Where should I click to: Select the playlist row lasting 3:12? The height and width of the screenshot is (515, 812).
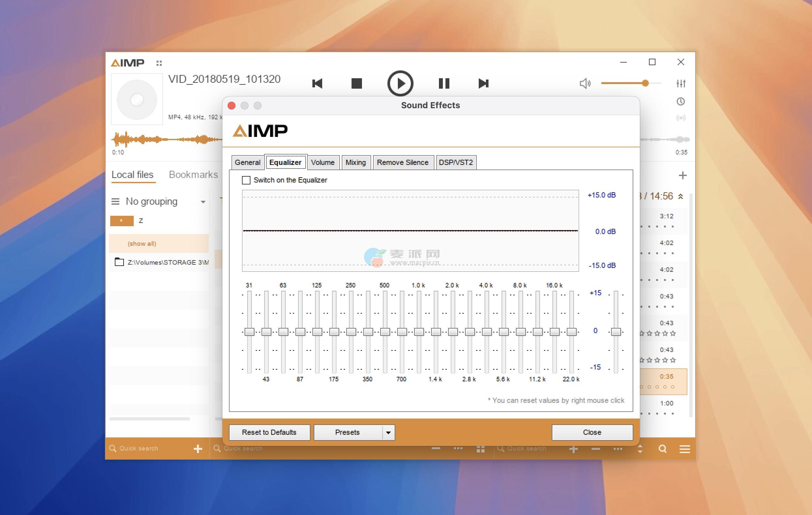point(663,221)
